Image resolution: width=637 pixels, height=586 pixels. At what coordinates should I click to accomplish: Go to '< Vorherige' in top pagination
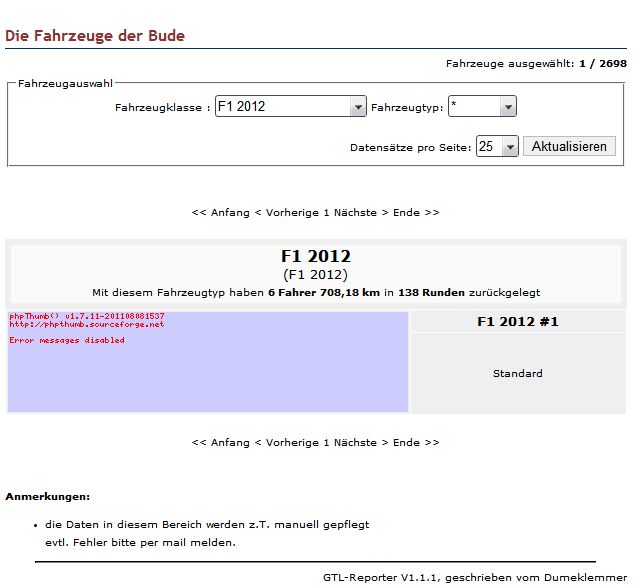coord(287,213)
